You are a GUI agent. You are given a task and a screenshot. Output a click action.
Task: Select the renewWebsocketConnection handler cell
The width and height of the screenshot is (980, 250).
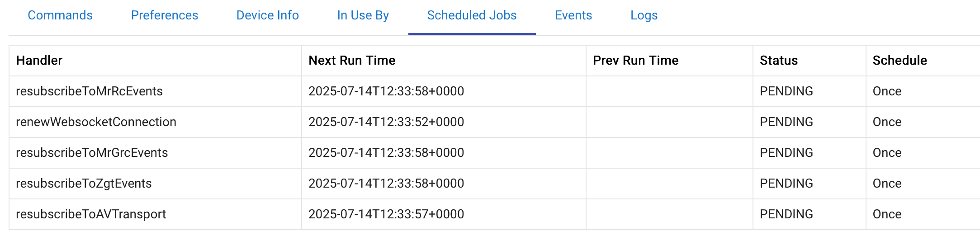coord(96,122)
